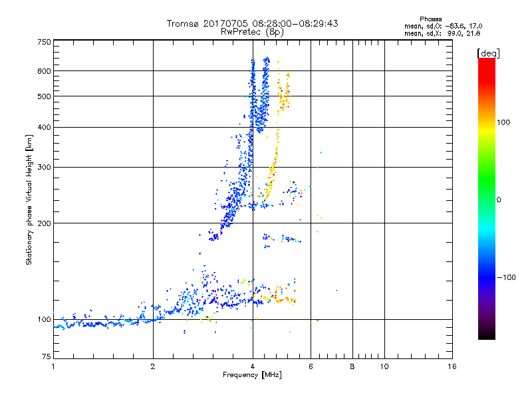532x399 pixels.
Task: Click the '[deg]' colorbar unit label
Action: 488,53
